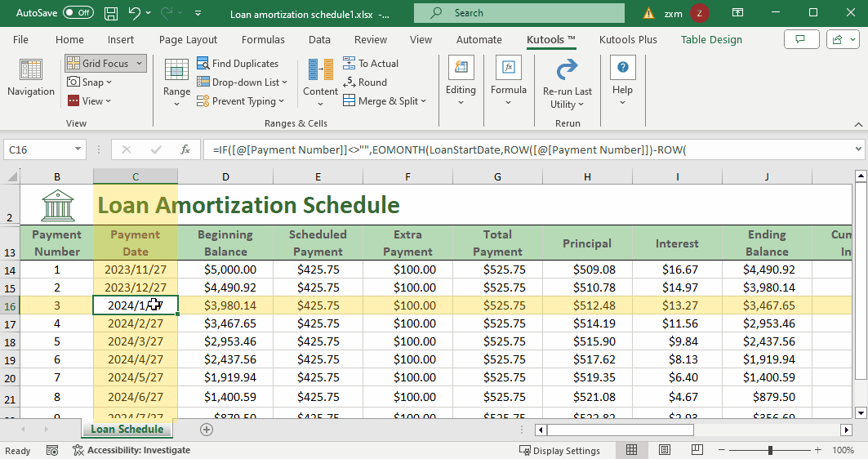Save the workbook with floppy icon
Viewport: 868px width, 459px height.
[111, 13]
